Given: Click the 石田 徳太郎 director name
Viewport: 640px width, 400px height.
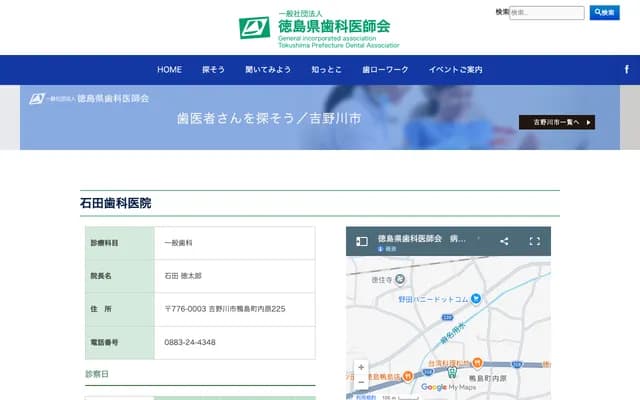Looking at the screenshot, I should tap(183, 276).
